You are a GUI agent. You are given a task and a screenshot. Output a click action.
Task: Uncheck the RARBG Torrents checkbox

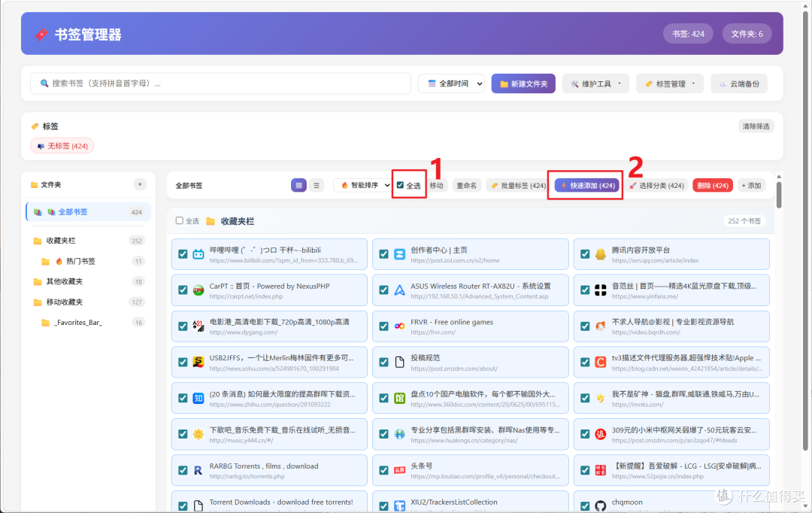click(x=183, y=470)
